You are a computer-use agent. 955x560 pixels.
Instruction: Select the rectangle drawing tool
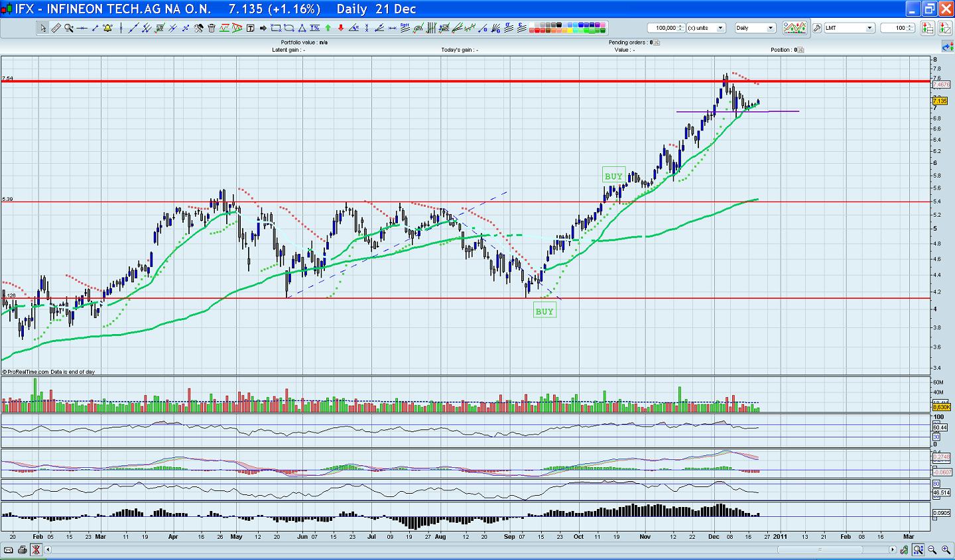[276, 28]
